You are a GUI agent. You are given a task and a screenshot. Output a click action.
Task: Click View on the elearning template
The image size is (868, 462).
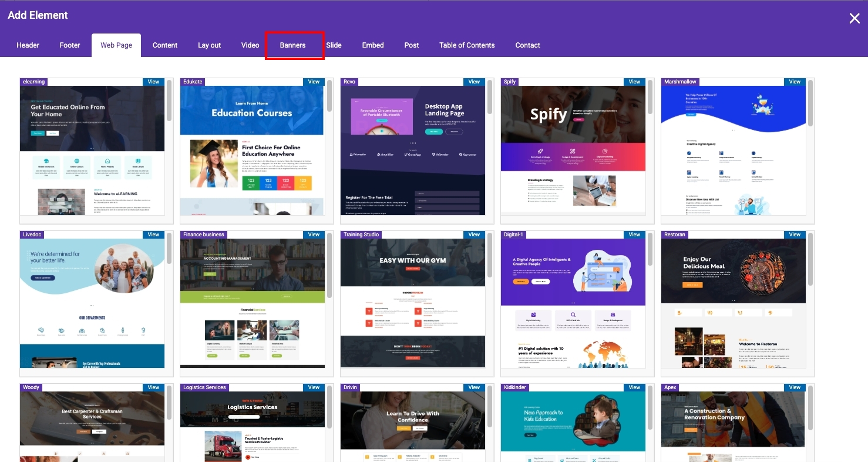click(x=153, y=82)
